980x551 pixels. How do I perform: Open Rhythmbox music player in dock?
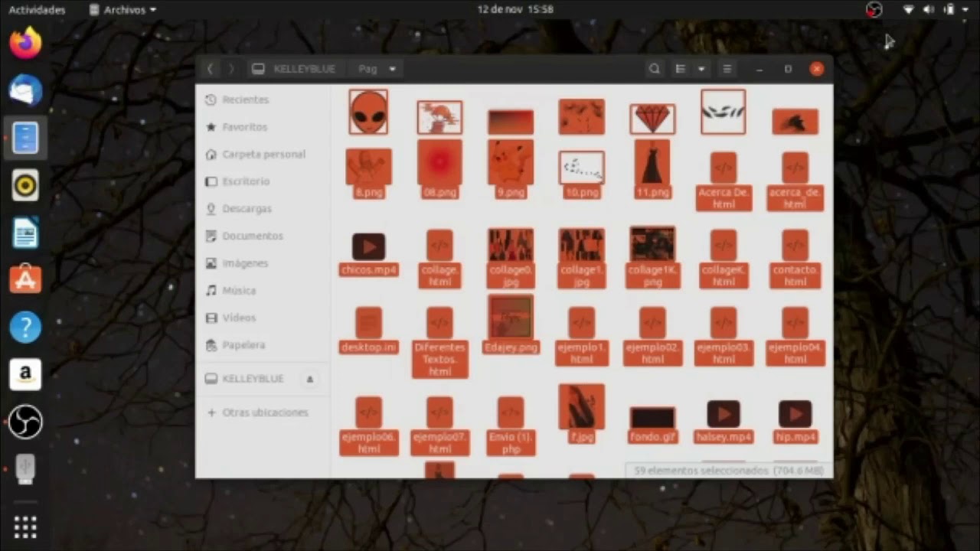click(25, 185)
